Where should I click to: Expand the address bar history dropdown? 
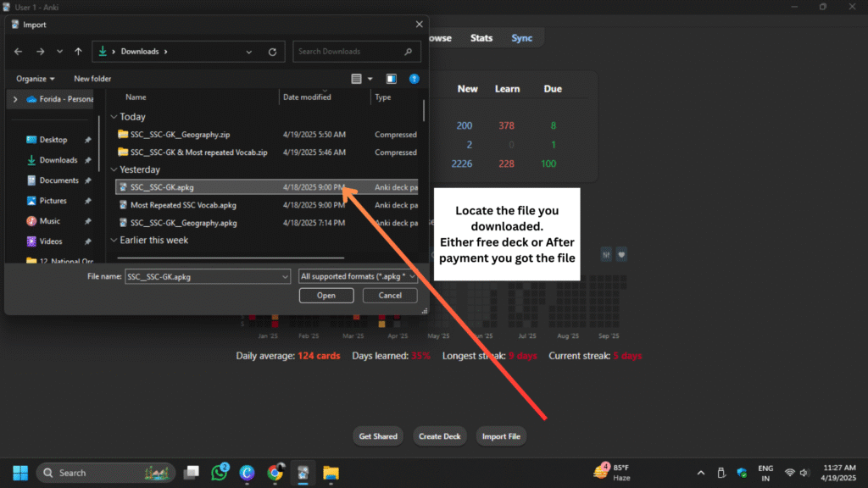tap(249, 52)
